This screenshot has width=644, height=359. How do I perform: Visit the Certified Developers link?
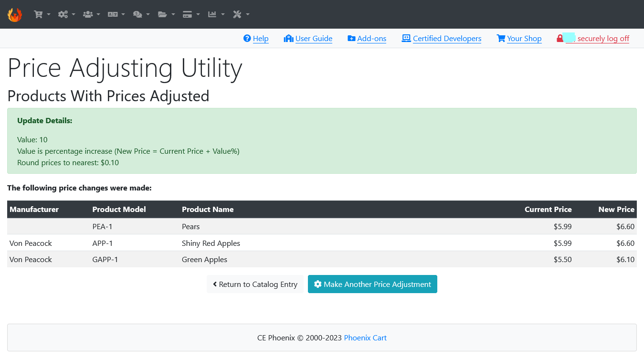(x=442, y=39)
